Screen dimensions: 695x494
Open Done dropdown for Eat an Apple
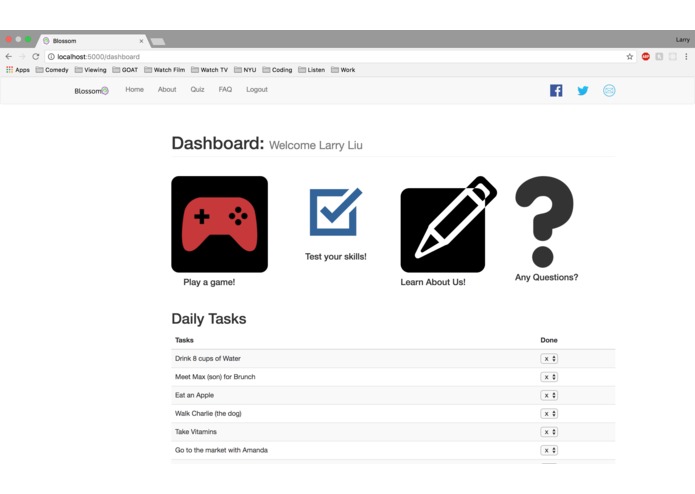pyautogui.click(x=549, y=395)
